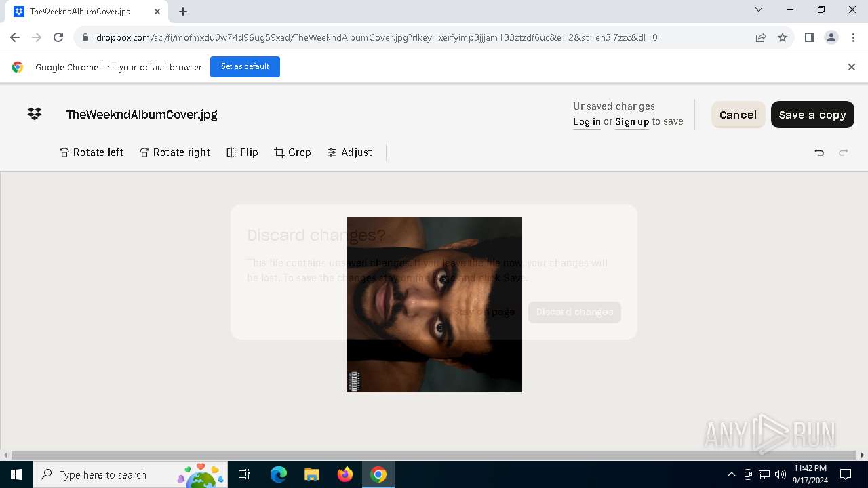Open network settings tray icon
This screenshot has height=488, width=868.
764,474
